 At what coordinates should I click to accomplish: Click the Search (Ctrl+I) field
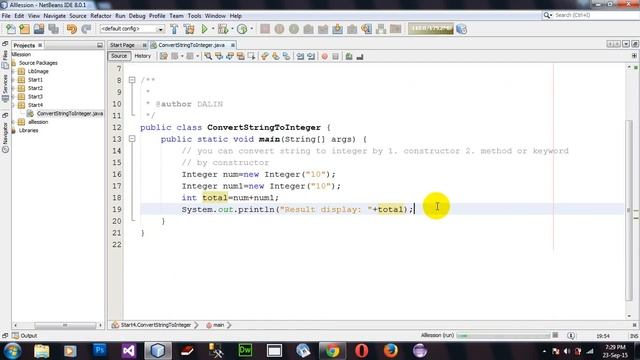point(590,15)
